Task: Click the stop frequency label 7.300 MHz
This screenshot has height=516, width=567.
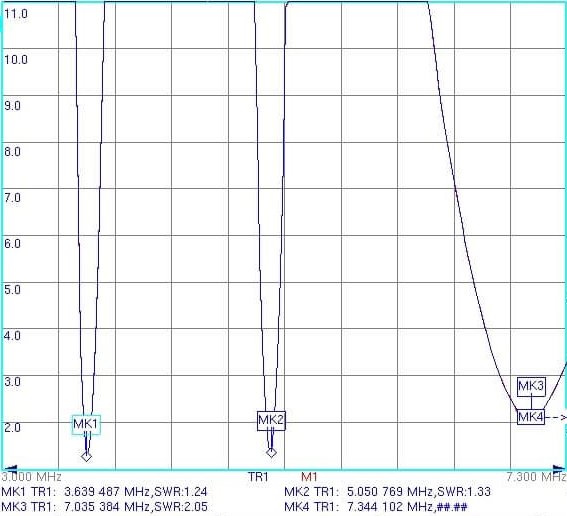Action: pos(536,477)
